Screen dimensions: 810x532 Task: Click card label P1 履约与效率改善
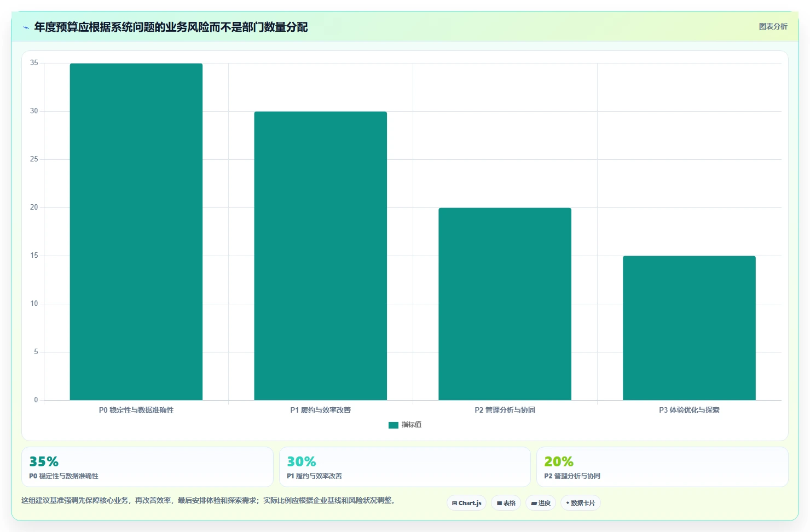314,476
